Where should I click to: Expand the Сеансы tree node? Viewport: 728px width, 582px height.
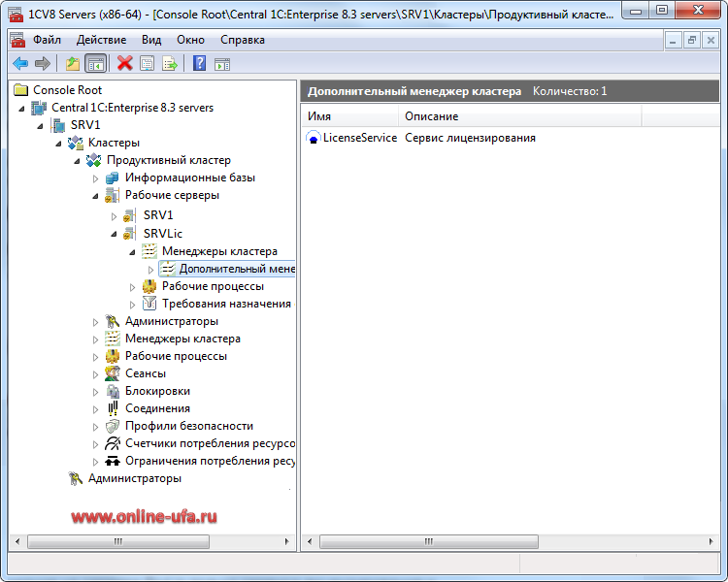(96, 374)
